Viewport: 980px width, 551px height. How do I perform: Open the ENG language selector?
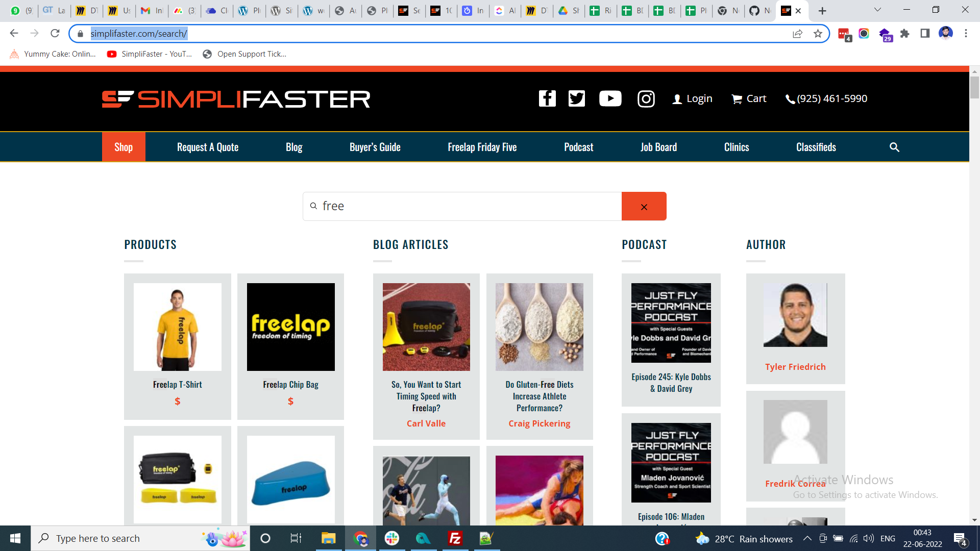tap(888, 538)
